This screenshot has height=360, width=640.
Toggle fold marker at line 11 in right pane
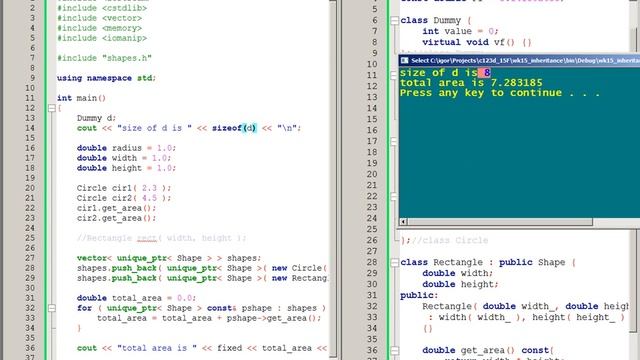coord(394,75)
